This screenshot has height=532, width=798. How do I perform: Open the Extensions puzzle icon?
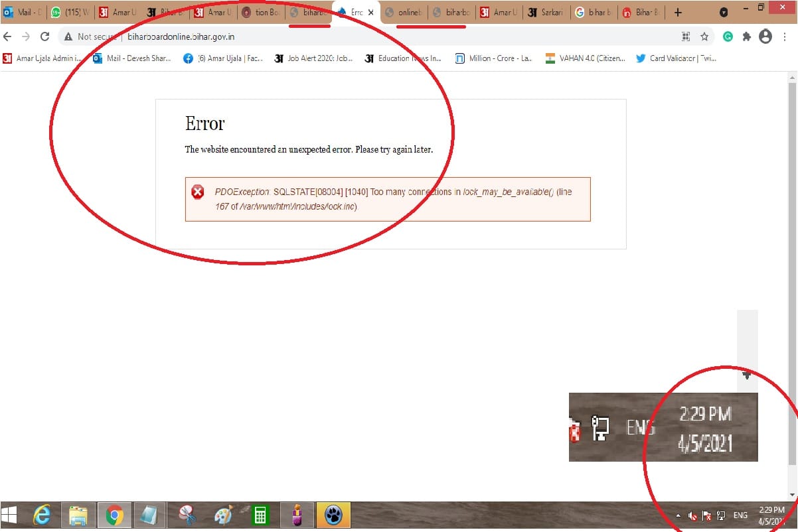click(746, 37)
